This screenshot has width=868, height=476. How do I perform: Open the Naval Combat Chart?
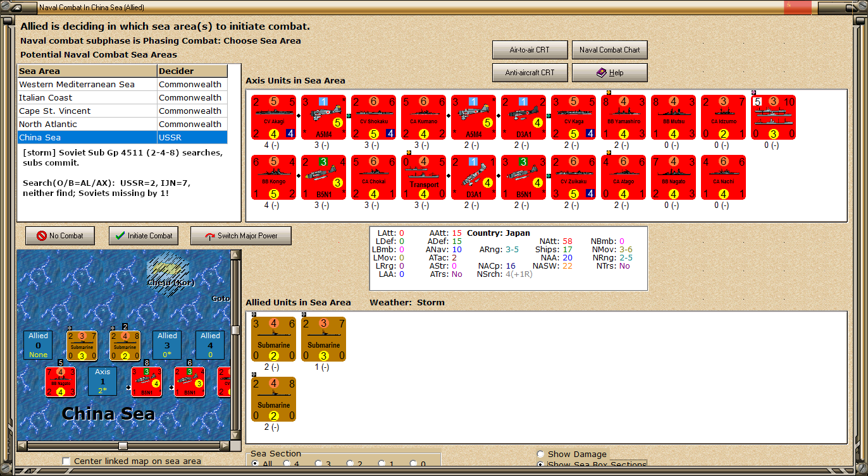610,50
